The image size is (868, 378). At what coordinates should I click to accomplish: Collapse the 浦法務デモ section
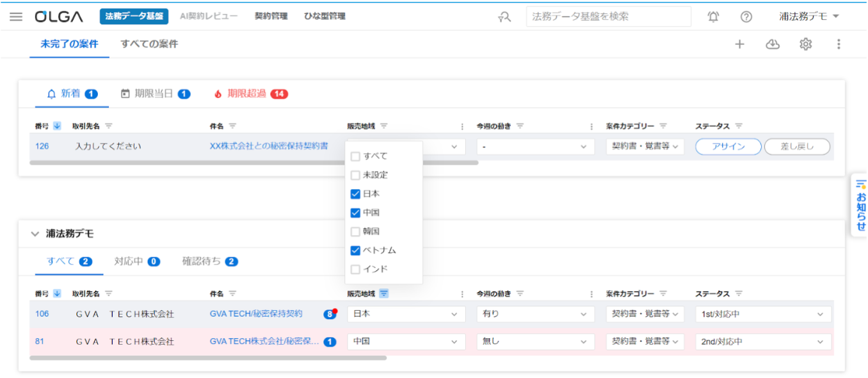[35, 234]
